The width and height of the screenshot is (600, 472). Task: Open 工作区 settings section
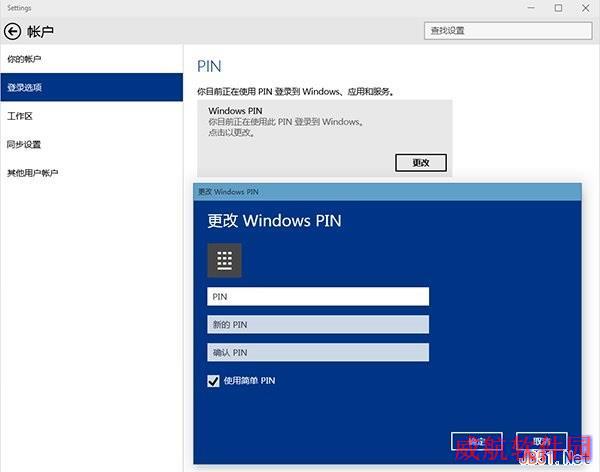coord(91,116)
